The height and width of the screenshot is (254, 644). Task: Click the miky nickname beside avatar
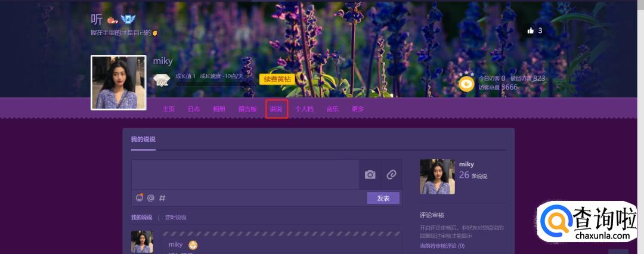163,61
